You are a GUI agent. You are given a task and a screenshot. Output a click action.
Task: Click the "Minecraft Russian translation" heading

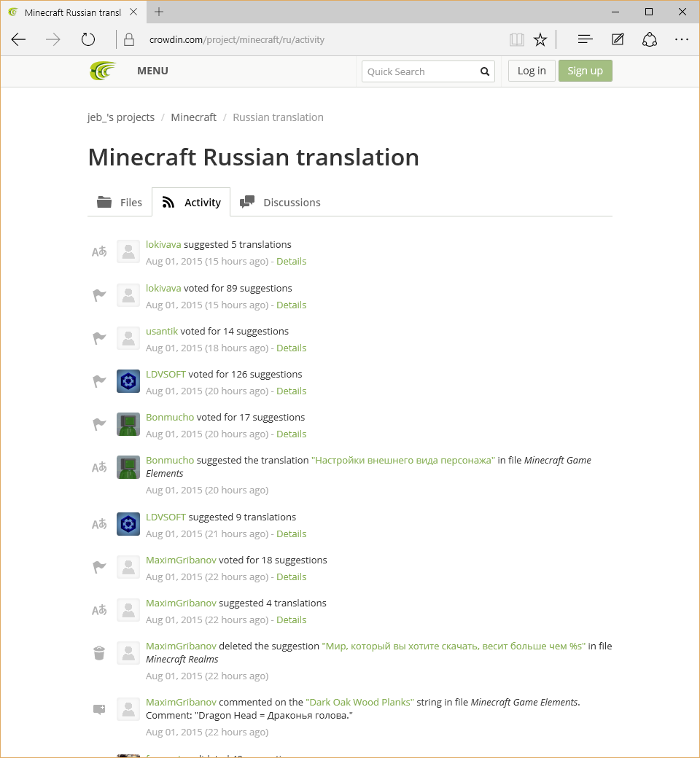254,157
